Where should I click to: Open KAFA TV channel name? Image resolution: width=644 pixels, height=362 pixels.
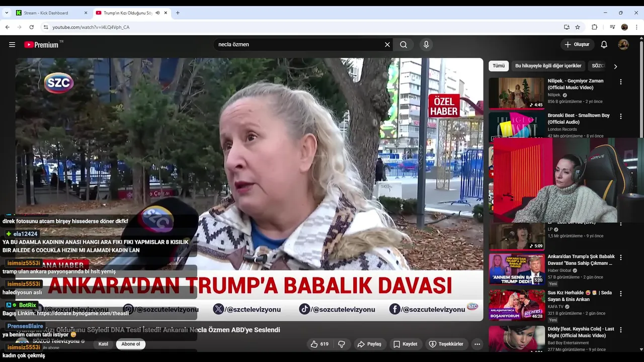[555, 307]
